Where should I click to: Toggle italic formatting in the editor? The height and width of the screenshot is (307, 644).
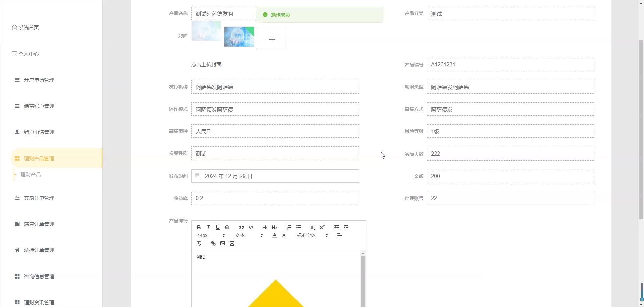(208, 227)
